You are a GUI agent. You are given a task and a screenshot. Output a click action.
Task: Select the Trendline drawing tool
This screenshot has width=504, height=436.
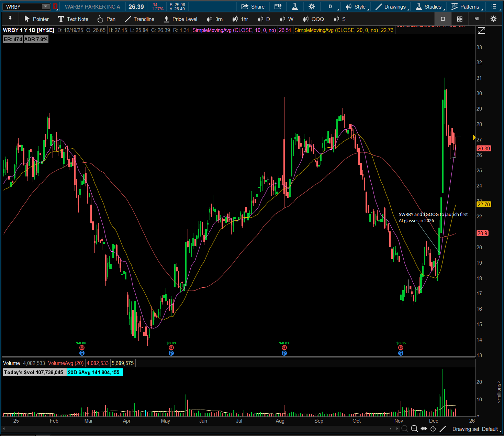(x=139, y=19)
